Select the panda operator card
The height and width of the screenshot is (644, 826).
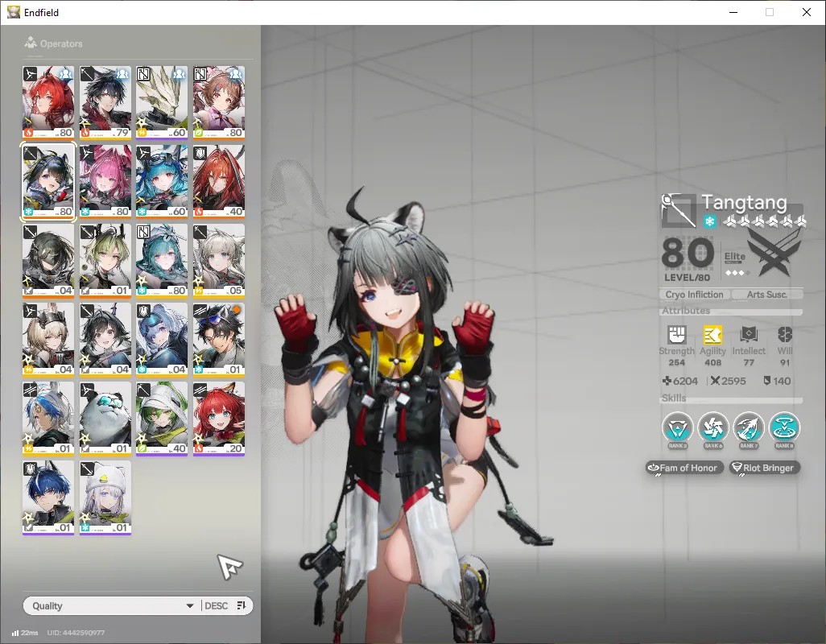click(105, 419)
